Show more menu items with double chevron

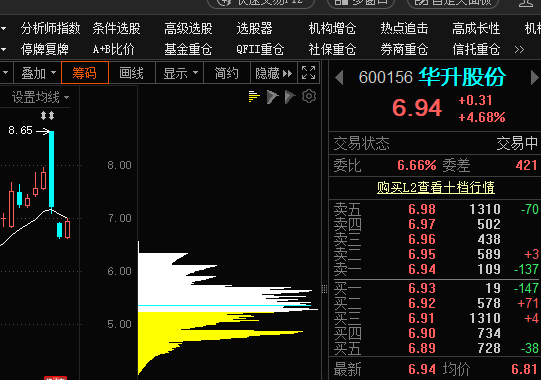point(519,50)
